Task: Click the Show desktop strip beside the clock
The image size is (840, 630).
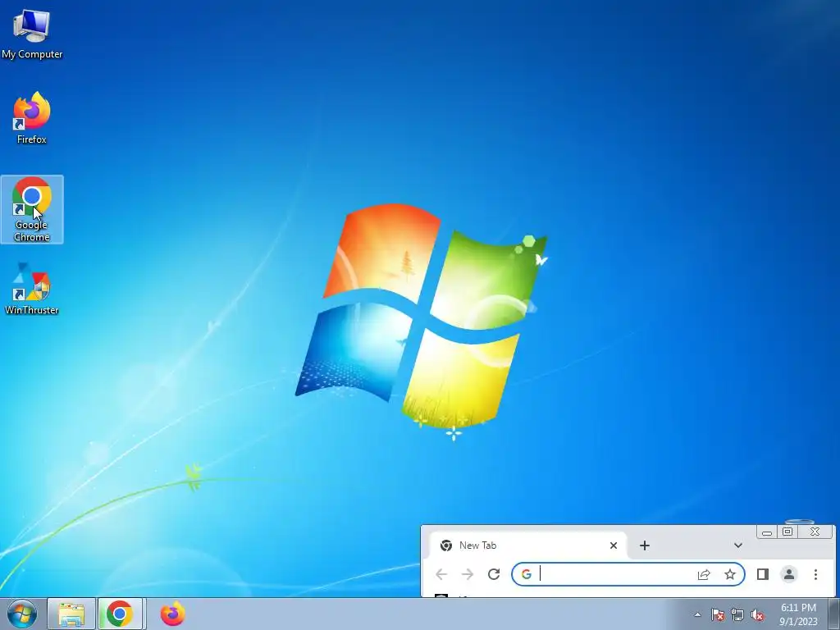Action: tap(834, 614)
